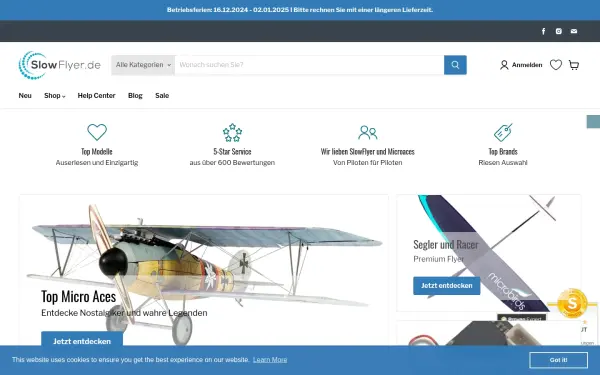This screenshot has height=375, width=600.
Task: Click the Betriebsferien announcement banner text
Action: pyautogui.click(x=300, y=10)
